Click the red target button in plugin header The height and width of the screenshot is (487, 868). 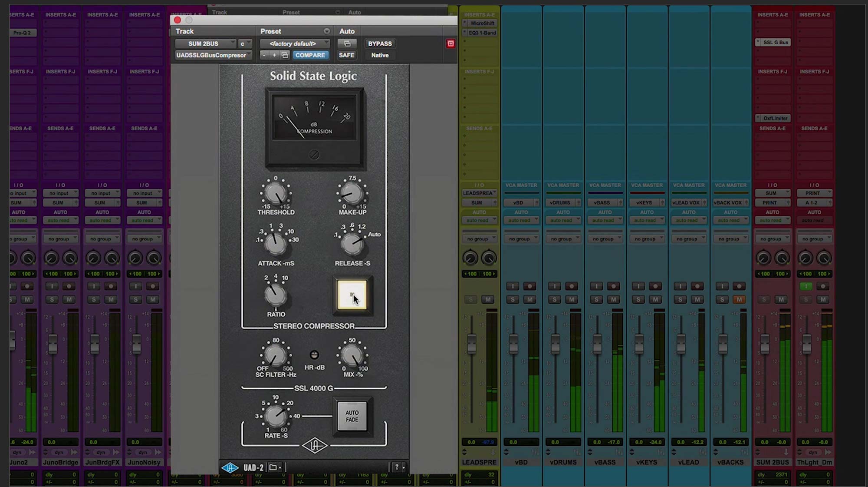(450, 43)
